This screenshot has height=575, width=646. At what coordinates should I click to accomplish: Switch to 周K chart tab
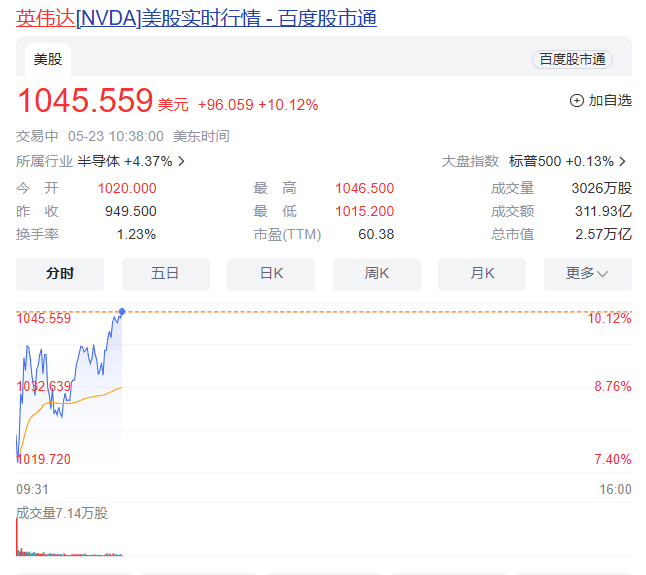377,274
